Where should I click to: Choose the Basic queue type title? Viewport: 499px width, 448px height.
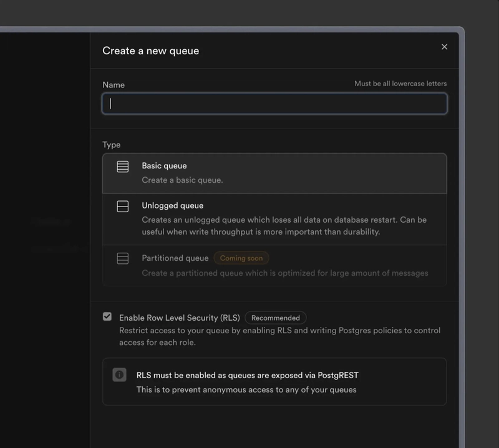point(164,166)
